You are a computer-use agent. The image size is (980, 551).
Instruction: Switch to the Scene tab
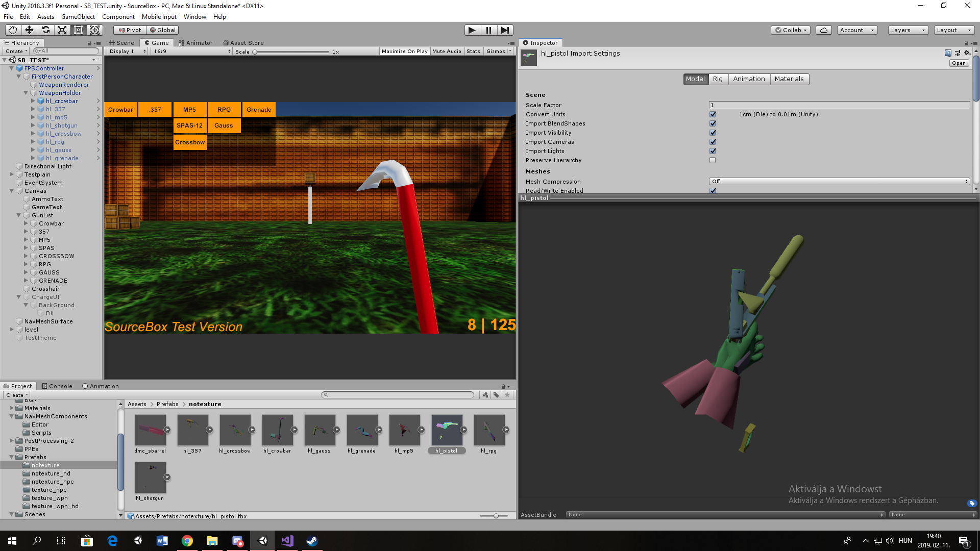tap(121, 43)
